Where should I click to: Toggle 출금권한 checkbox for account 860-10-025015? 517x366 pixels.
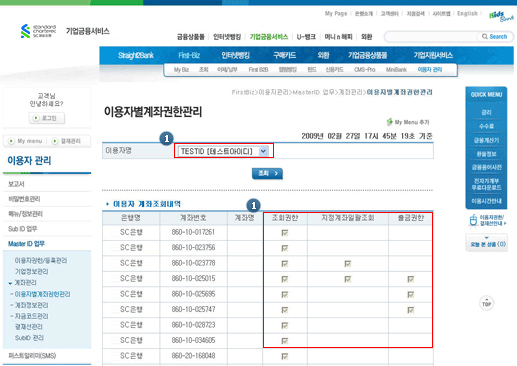pyautogui.click(x=411, y=279)
